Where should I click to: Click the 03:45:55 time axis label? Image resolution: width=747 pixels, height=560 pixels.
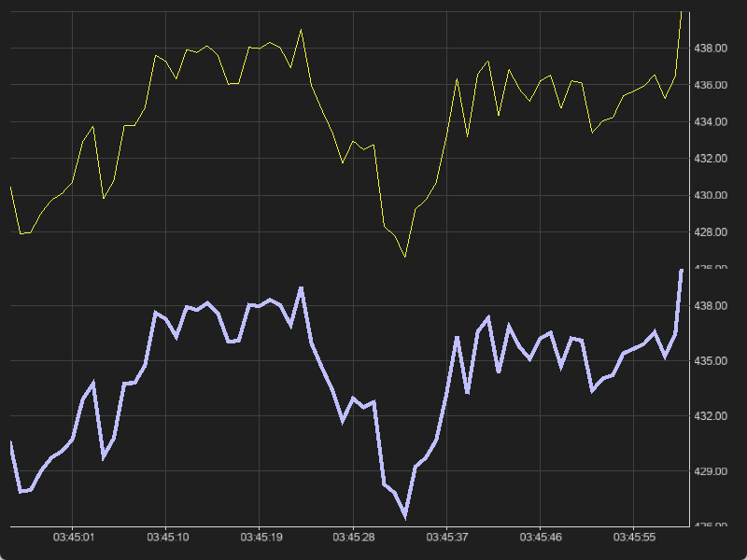(634, 539)
